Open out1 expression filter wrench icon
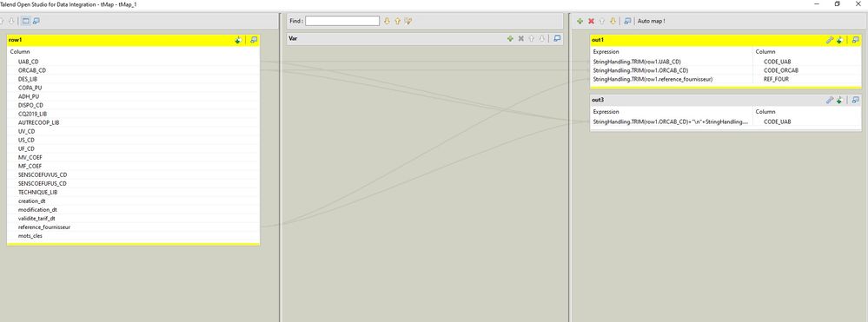This screenshot has width=868, height=322. pos(829,40)
